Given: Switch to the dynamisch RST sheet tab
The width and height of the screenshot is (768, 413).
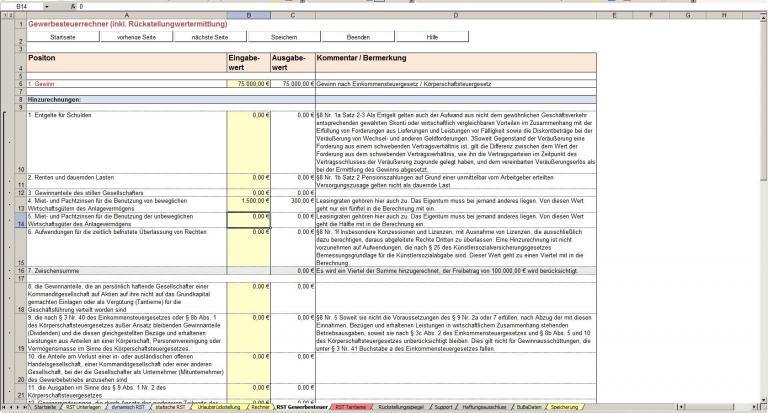Looking at the screenshot, I should click(128, 407).
